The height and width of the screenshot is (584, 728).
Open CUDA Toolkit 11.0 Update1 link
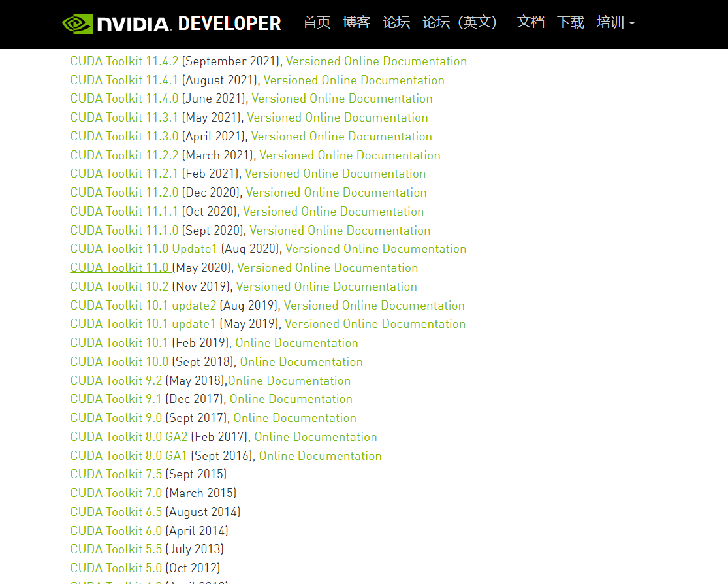[x=144, y=249]
